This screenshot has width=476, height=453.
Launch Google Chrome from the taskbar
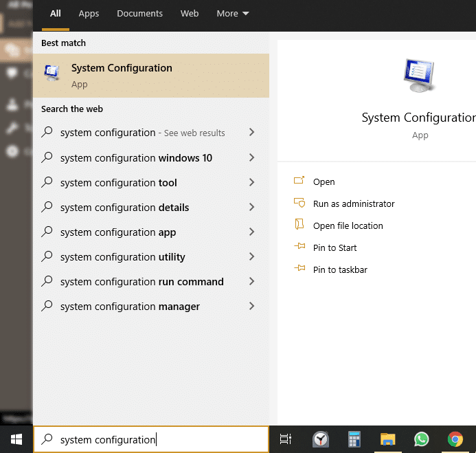[x=455, y=439]
